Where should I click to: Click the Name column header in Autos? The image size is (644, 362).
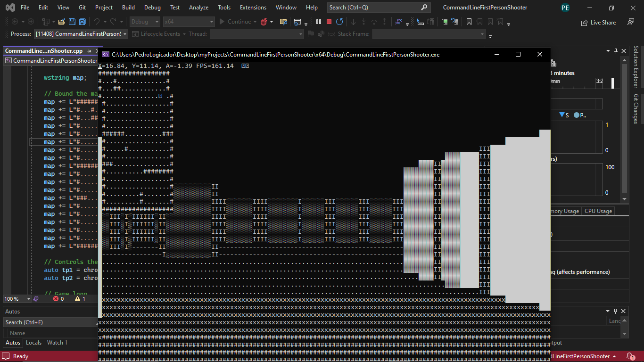pos(17,333)
